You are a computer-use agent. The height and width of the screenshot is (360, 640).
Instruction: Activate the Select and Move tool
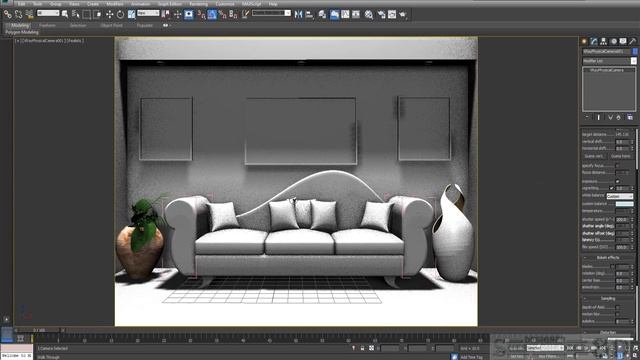click(109, 14)
